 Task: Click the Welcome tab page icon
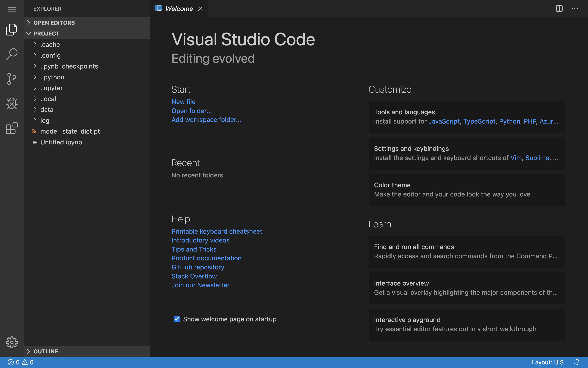[158, 8]
